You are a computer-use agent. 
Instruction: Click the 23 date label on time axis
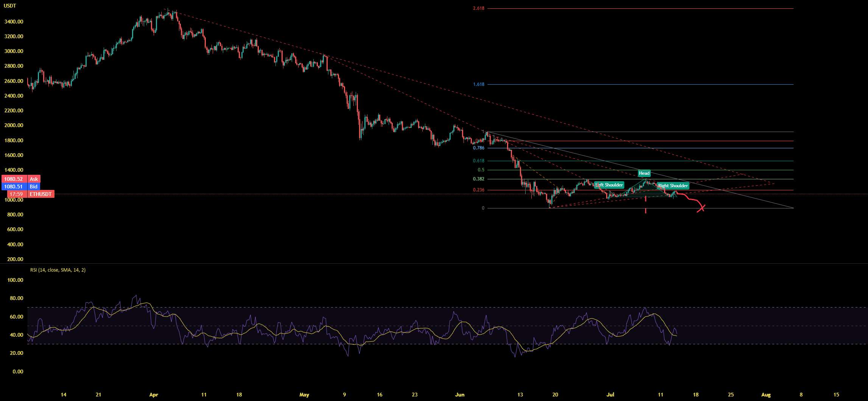(415, 395)
